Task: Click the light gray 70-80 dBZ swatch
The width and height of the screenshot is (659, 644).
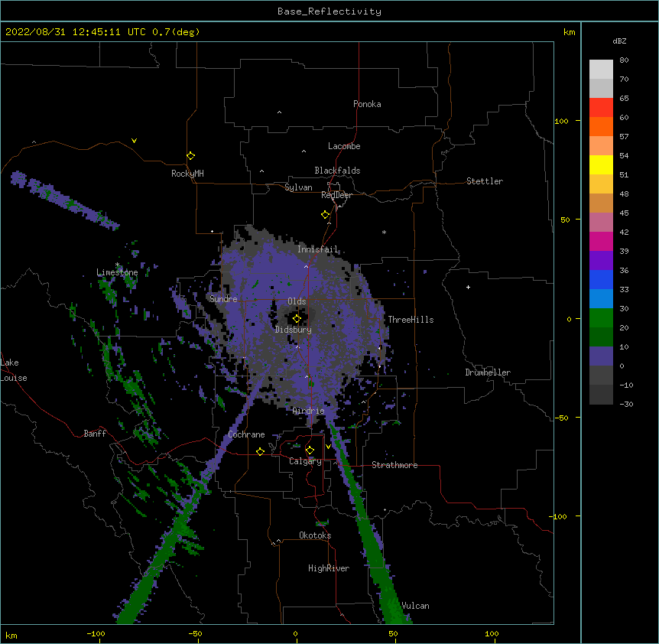Action: point(601,70)
